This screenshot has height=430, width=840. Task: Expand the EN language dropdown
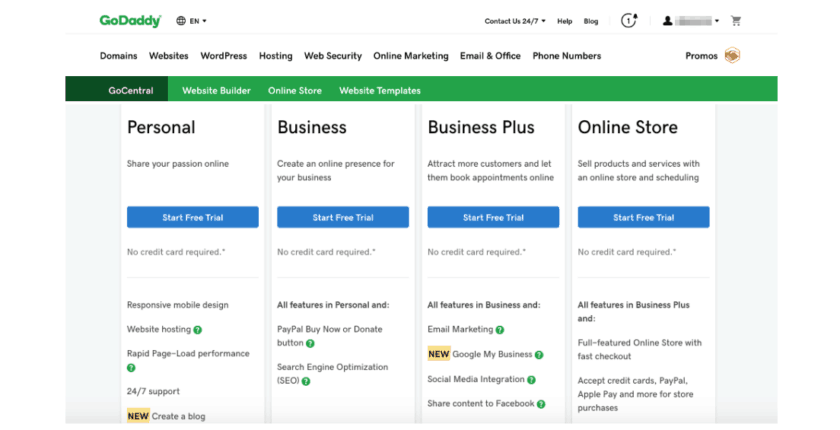click(198, 21)
